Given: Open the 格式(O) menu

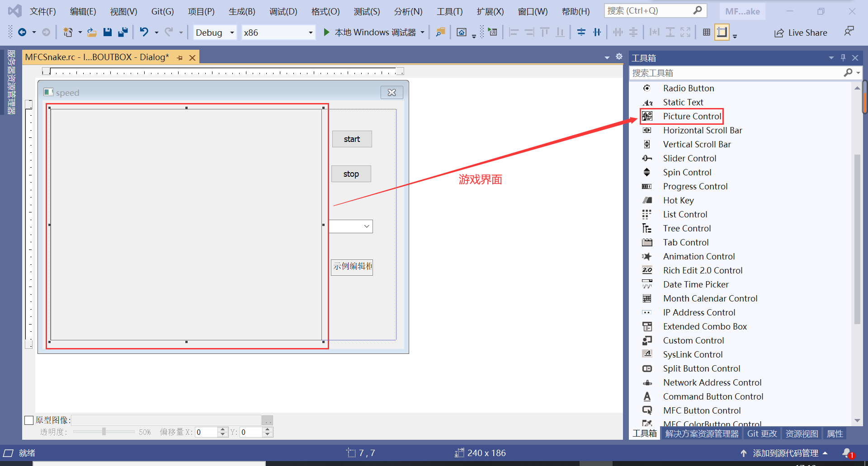Looking at the screenshot, I should [x=325, y=11].
